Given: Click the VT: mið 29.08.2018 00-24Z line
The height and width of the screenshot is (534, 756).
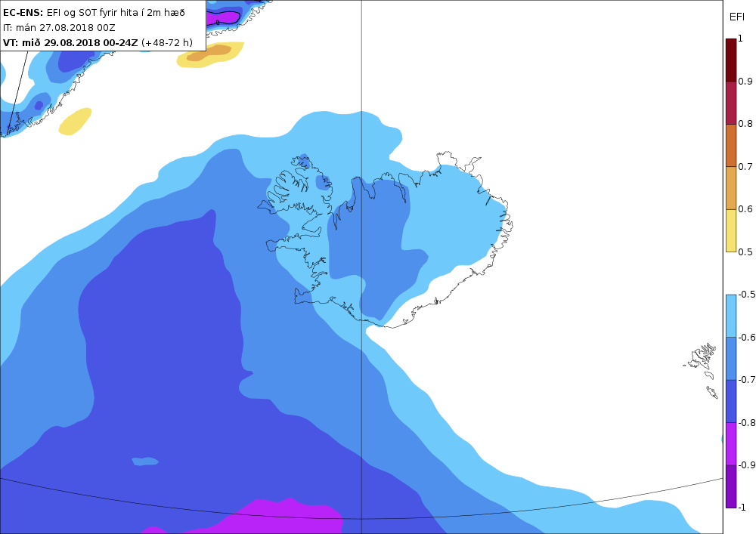Looking at the screenshot, I should click(98, 42).
